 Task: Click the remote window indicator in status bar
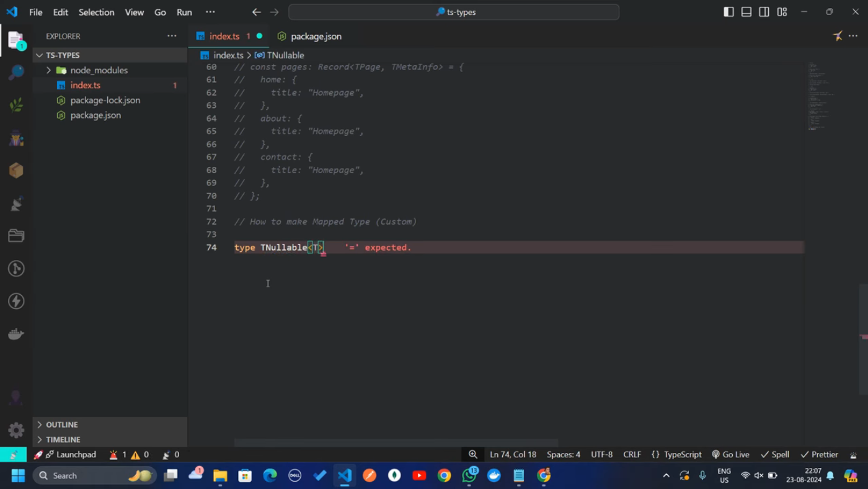13,454
